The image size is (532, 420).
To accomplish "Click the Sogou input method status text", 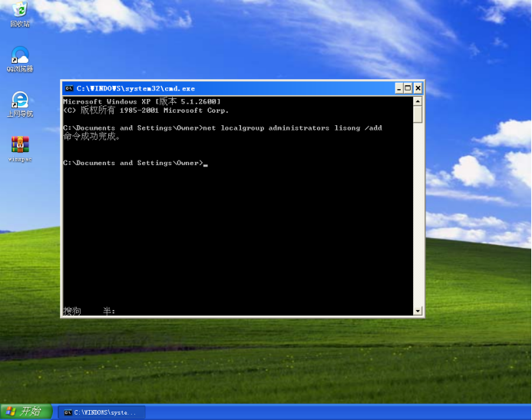I will click(89, 311).
